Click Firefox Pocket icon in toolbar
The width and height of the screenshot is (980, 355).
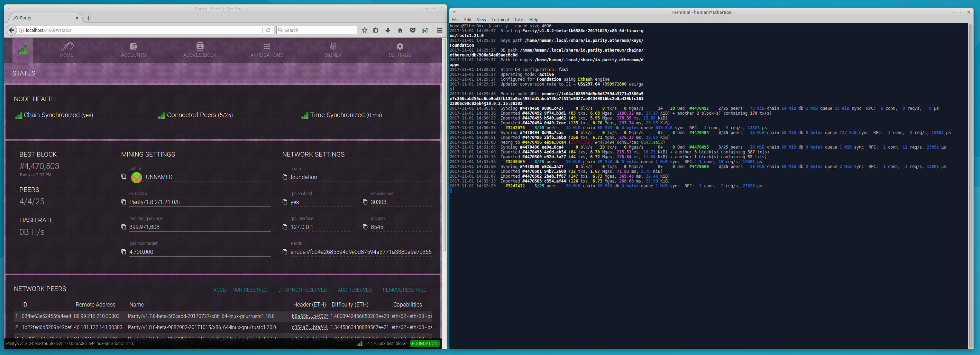(x=412, y=30)
